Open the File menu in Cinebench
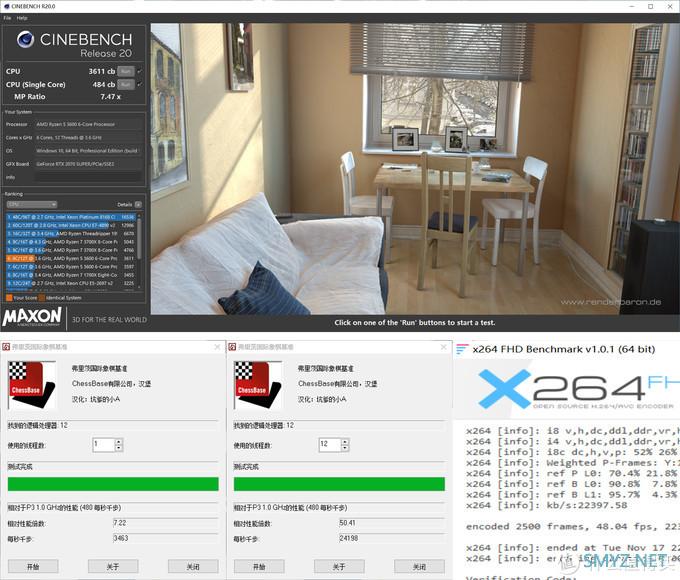The height and width of the screenshot is (580, 680). (x=7, y=18)
